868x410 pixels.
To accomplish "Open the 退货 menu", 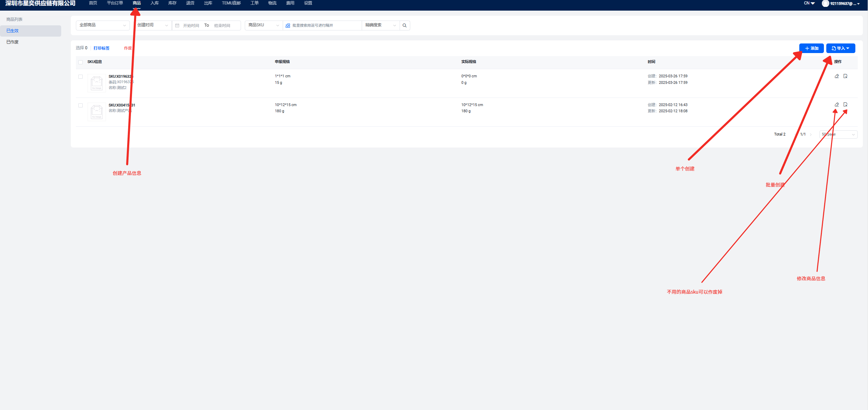I will click(190, 3).
